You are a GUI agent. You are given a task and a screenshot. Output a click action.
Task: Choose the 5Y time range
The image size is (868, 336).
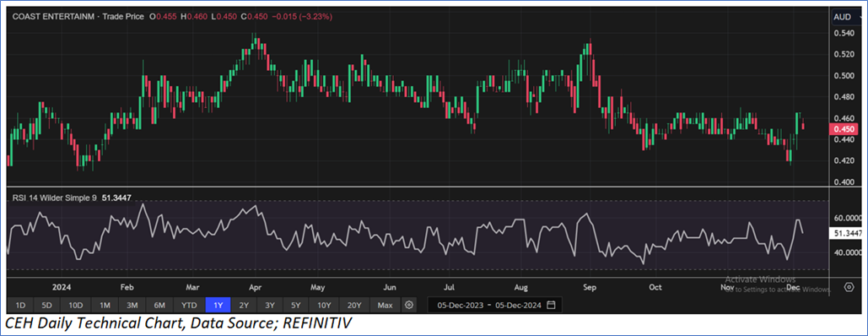click(x=296, y=305)
